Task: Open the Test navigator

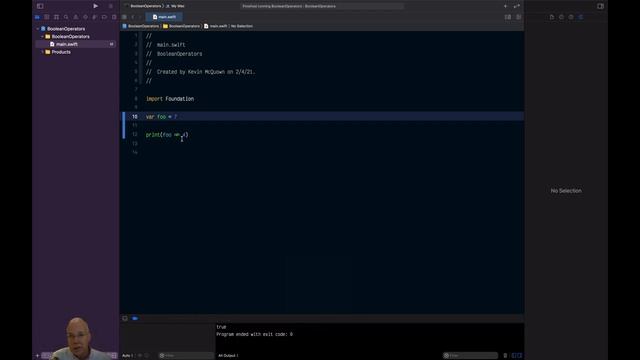Action: pos(85,17)
